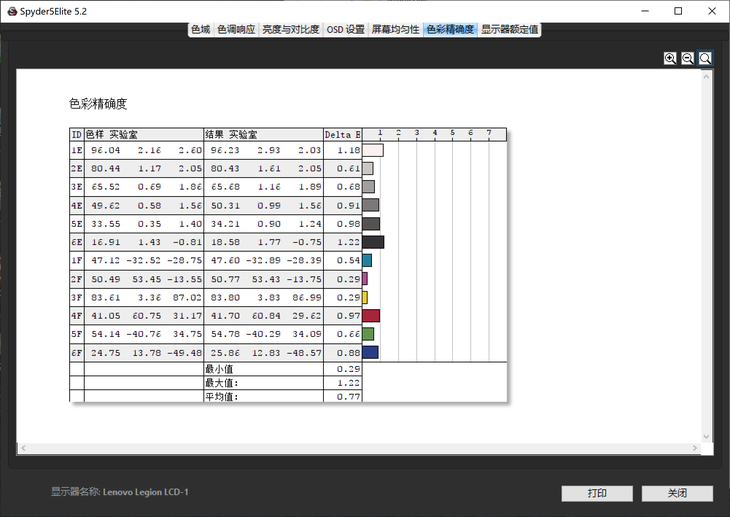Click the 3E row Delta E value 0.68

[x=348, y=187]
